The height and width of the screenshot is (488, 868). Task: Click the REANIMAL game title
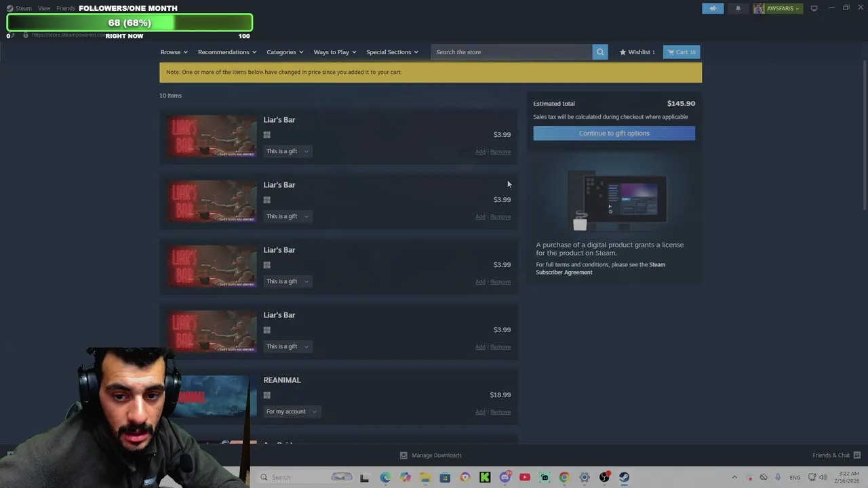click(x=282, y=380)
